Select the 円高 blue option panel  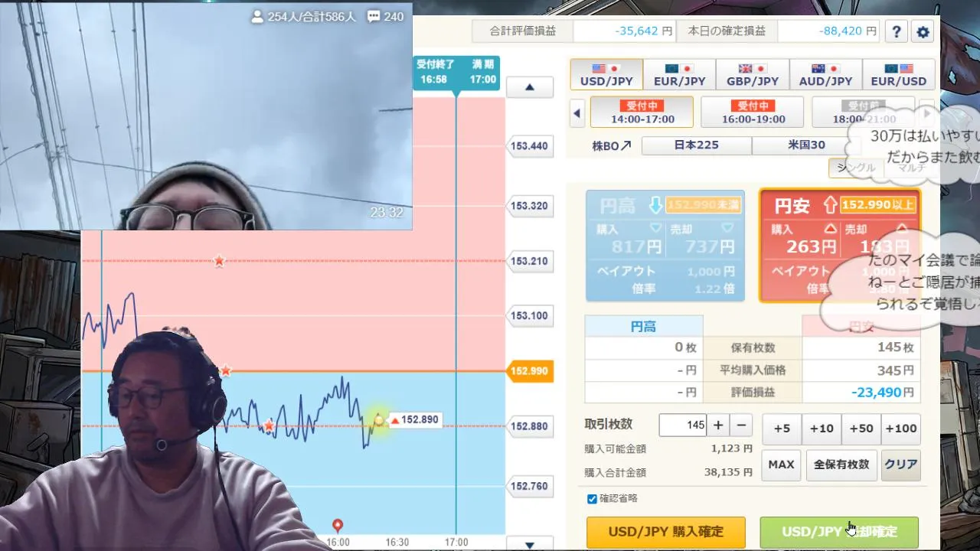pos(665,246)
